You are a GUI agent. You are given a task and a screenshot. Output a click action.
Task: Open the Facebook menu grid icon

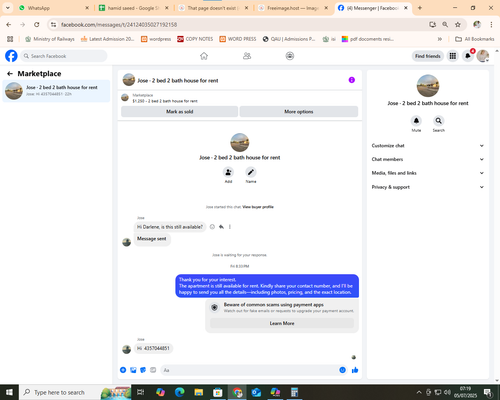point(453,56)
